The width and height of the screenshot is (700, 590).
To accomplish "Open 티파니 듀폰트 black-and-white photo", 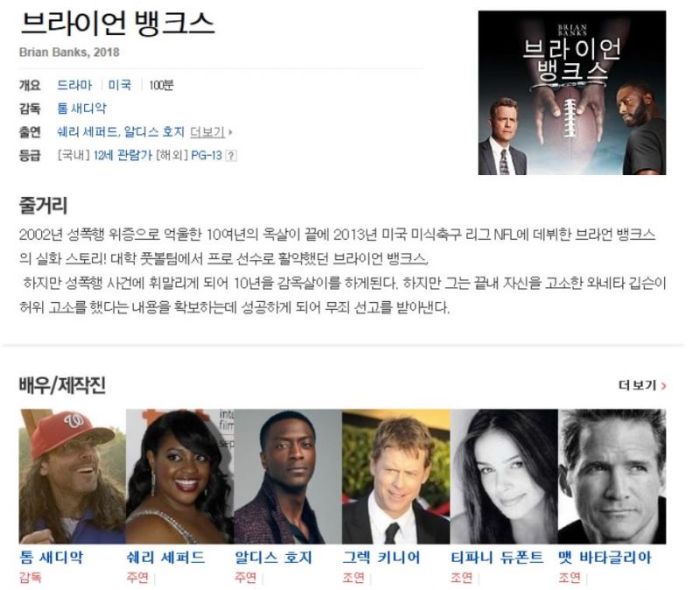I will tap(504, 476).
